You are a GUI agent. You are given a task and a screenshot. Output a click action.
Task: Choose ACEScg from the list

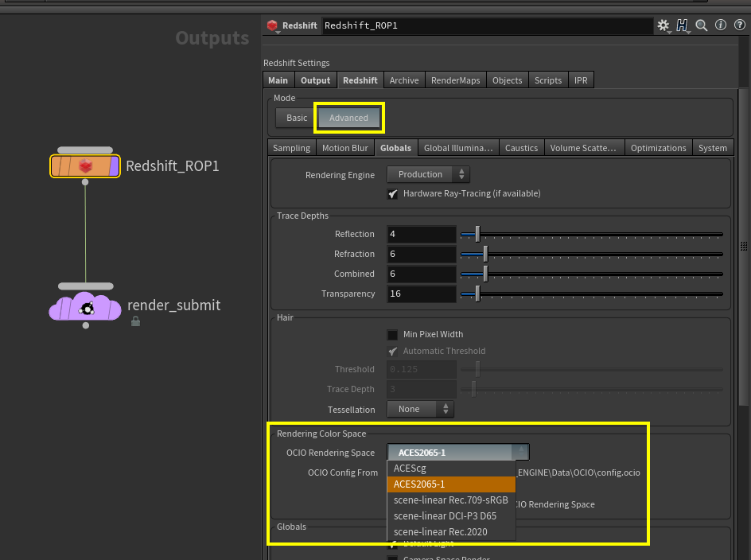[x=451, y=469]
